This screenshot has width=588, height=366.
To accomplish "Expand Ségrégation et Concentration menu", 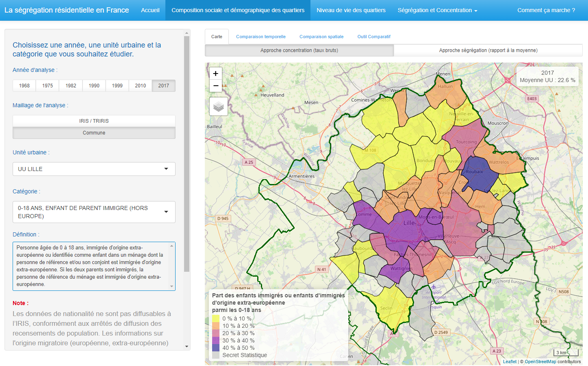I will (x=437, y=10).
